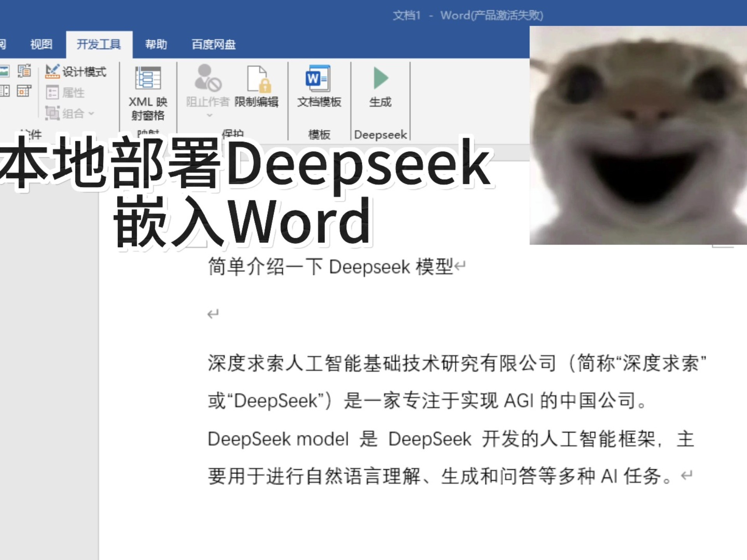Click the 设计模式 (Design Mode) icon
Screen dimensions: 747x560
[53, 71]
